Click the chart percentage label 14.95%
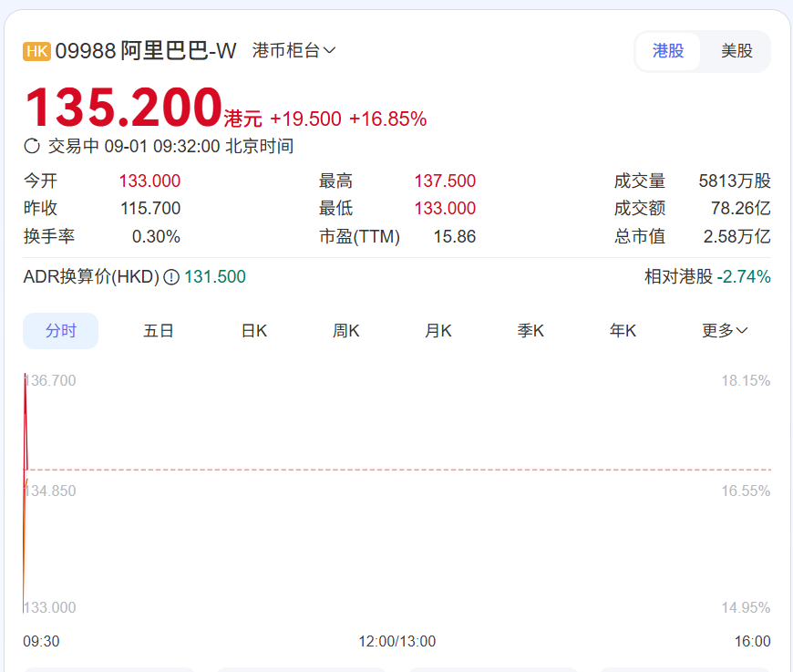The height and width of the screenshot is (672, 793). [x=746, y=607]
